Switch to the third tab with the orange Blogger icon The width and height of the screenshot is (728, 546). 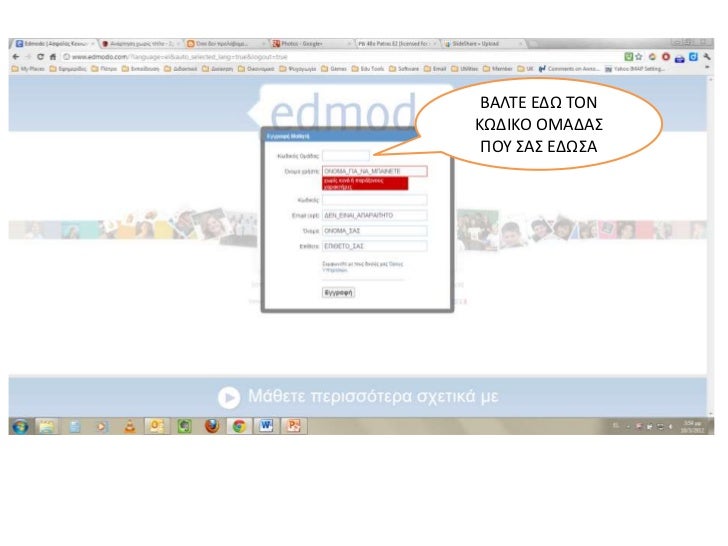click(x=226, y=44)
